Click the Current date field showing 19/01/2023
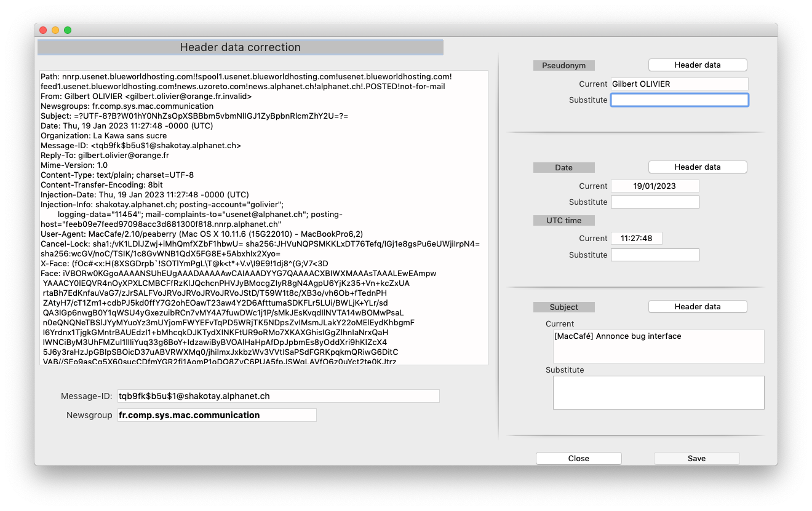Screen dimensions: 812x511 (x=655, y=186)
